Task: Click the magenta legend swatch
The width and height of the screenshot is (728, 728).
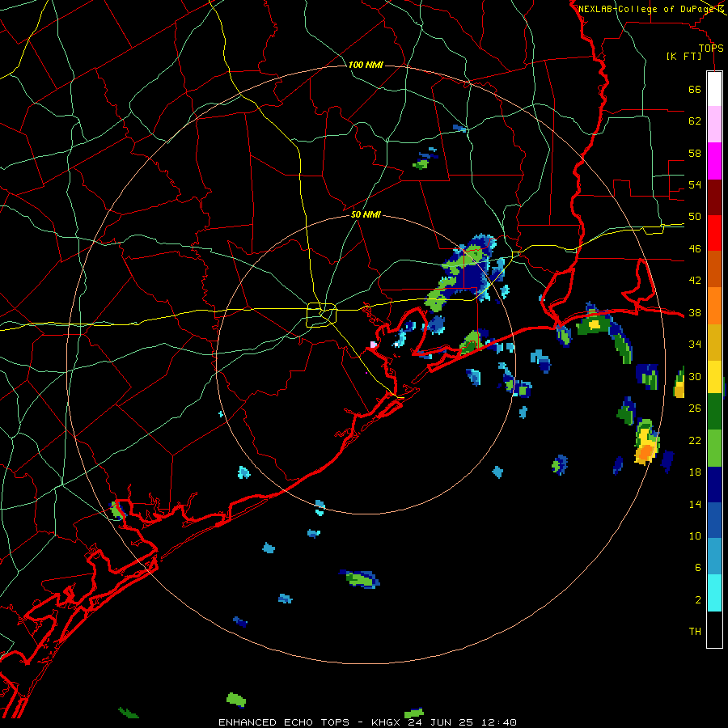Action: point(714,161)
